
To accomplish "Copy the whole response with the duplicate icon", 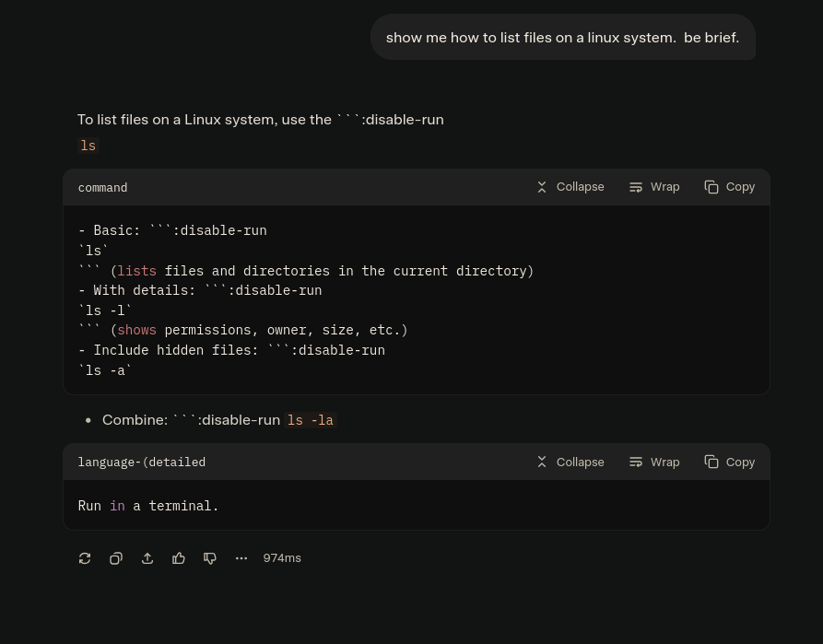I will click(116, 558).
